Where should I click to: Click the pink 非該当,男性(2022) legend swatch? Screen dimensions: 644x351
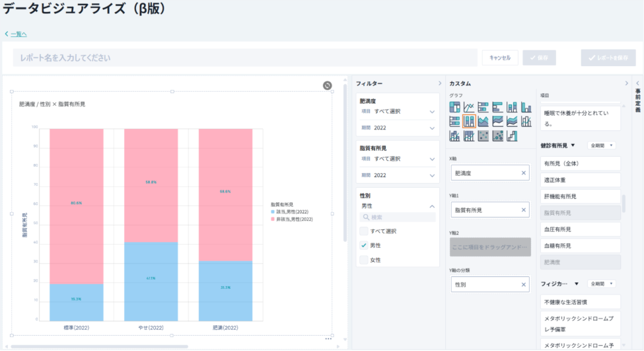click(273, 219)
